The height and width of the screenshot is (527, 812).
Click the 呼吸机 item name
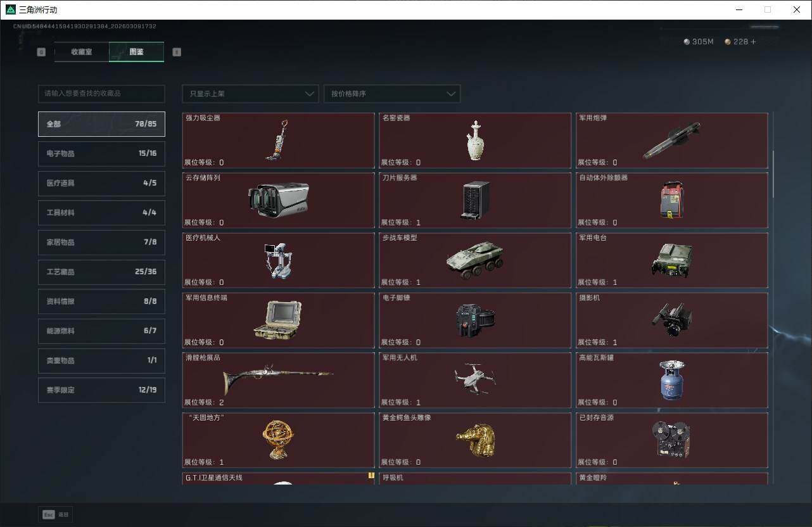[393, 478]
